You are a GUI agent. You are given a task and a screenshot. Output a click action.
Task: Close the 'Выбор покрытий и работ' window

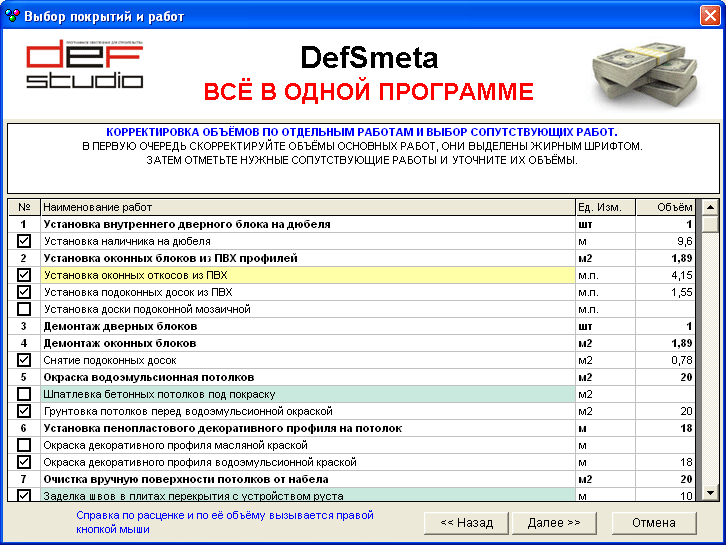[708, 16]
